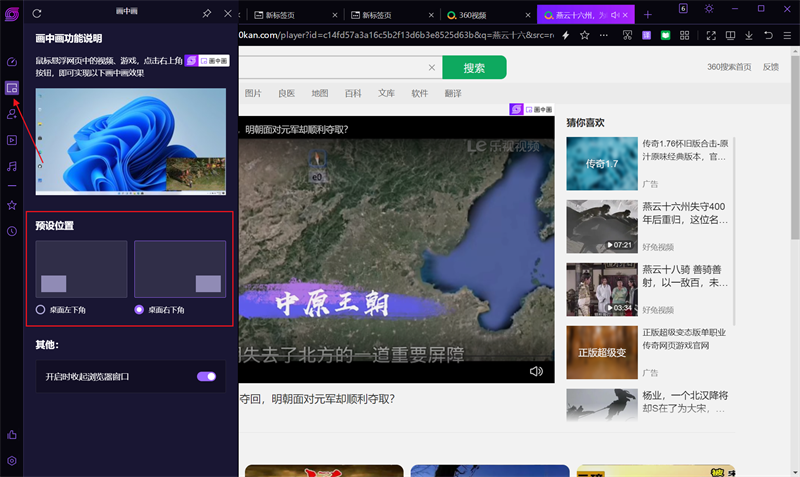Open the 文库 search category

point(386,93)
